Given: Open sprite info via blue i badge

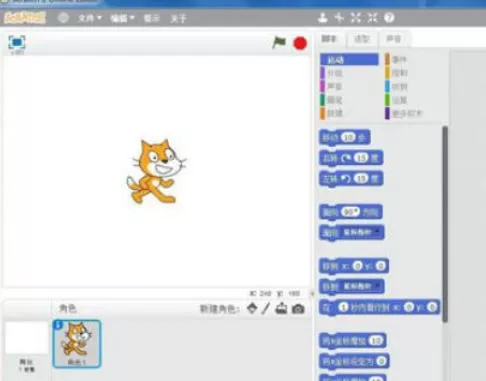Looking at the screenshot, I should pos(58,325).
